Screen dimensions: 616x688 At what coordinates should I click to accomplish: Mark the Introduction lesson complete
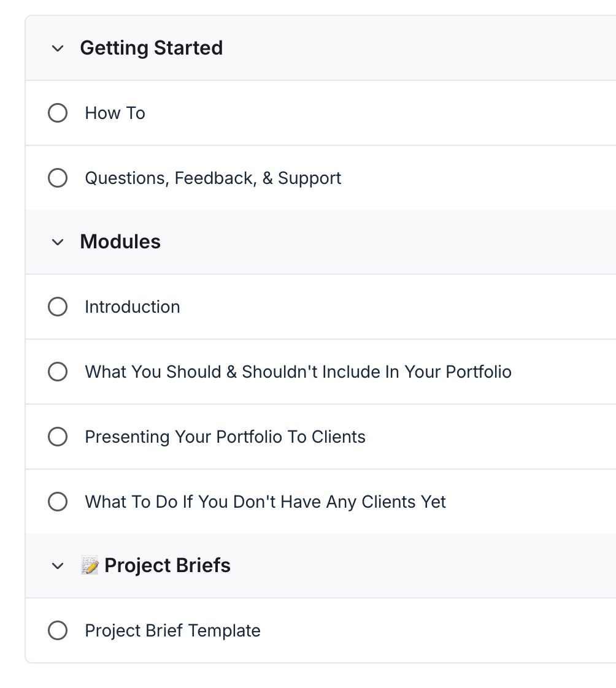pos(57,307)
